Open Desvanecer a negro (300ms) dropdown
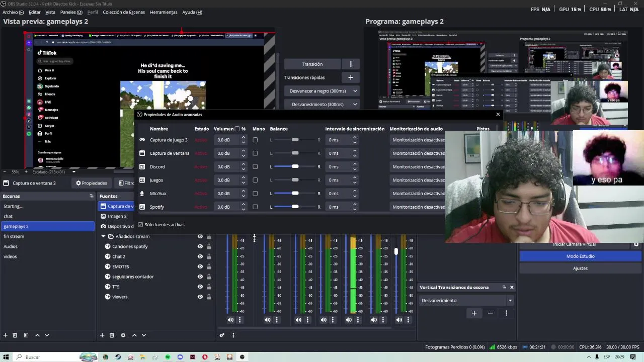The width and height of the screenshot is (644, 362). (x=321, y=91)
